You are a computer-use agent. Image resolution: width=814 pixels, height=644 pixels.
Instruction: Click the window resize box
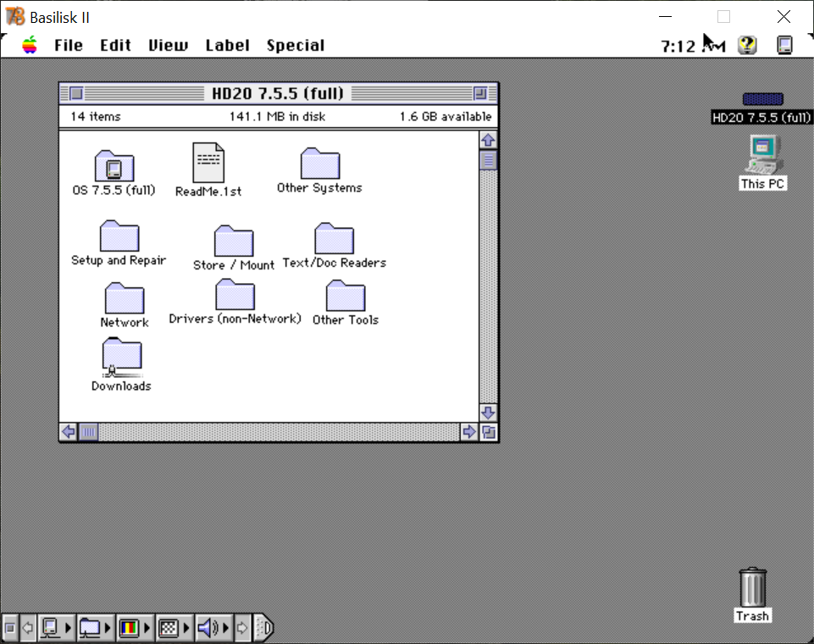coord(489,431)
